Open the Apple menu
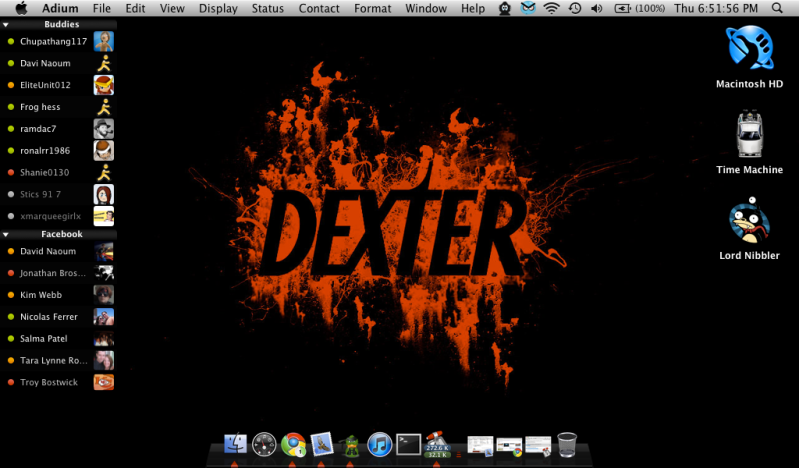The height and width of the screenshot is (468, 799). [x=21, y=8]
